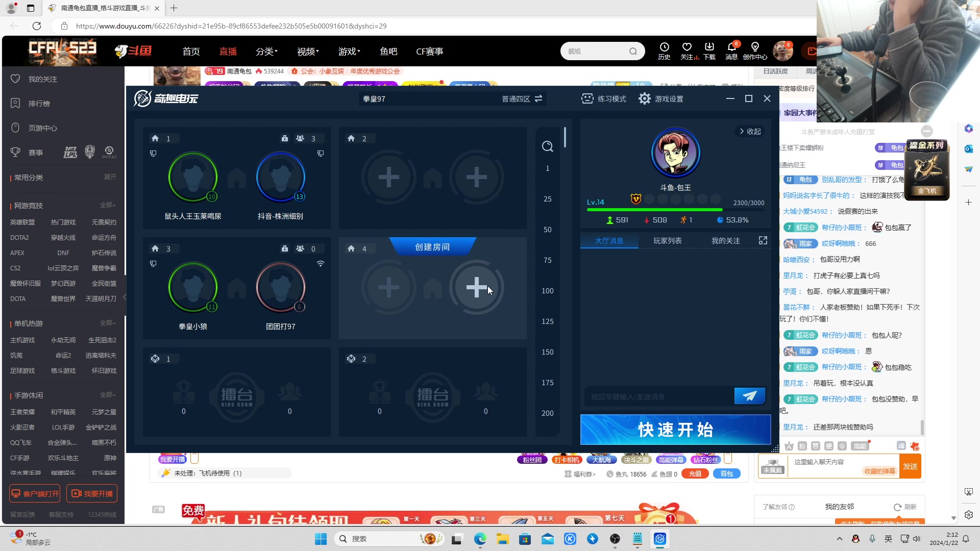
Task: Click 充值 button
Action: click(695, 474)
